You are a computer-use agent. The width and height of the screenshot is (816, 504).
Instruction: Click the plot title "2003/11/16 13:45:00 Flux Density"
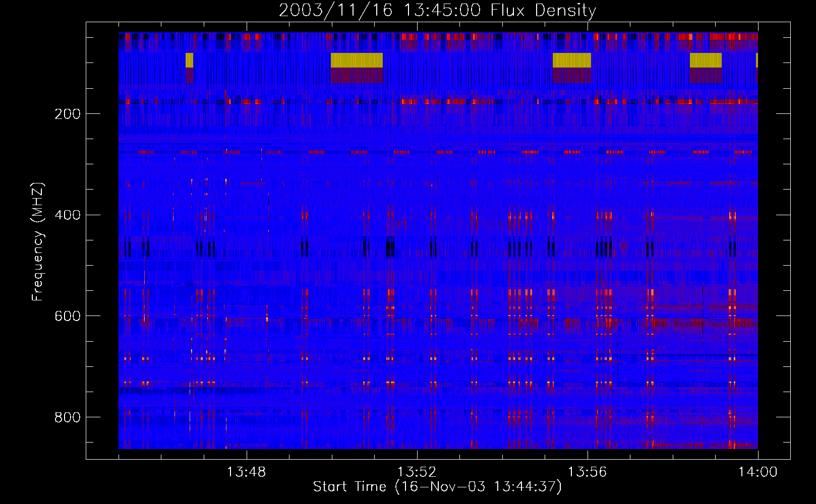(437, 10)
